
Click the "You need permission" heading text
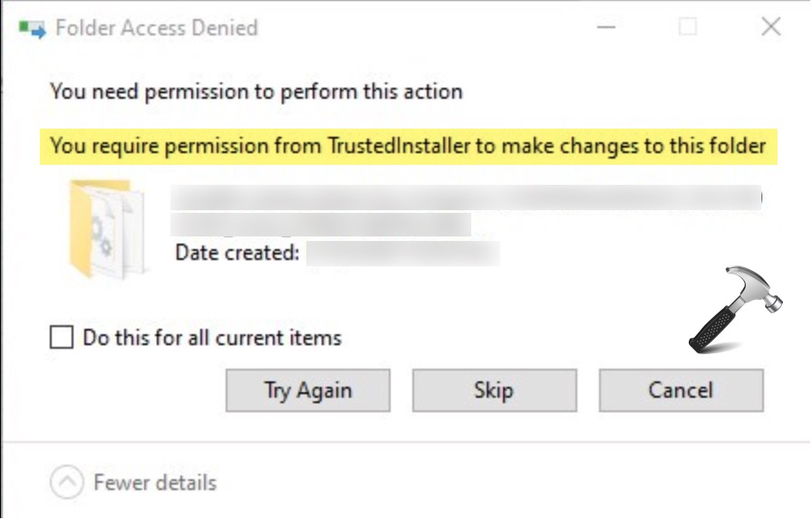(x=256, y=91)
